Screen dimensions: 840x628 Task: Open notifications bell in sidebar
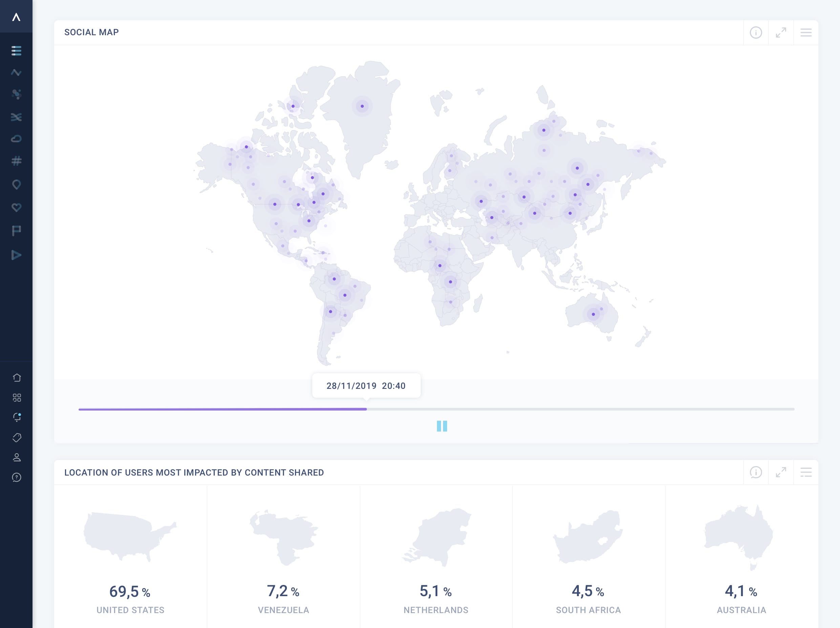[x=17, y=417]
